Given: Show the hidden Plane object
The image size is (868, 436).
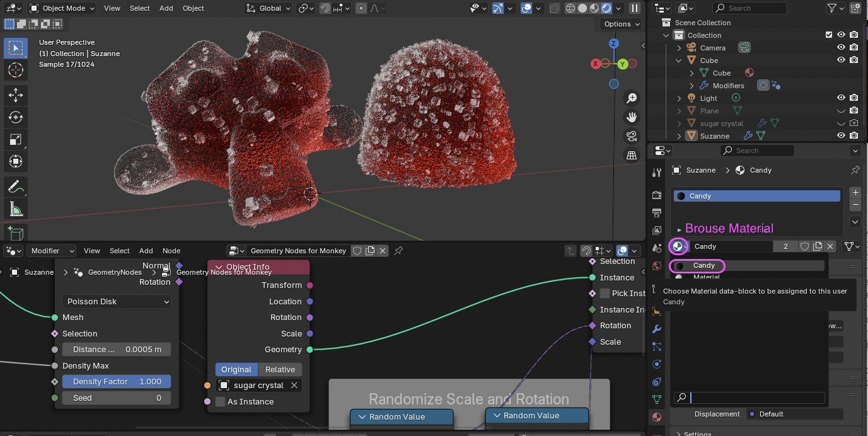Looking at the screenshot, I should click(x=841, y=111).
